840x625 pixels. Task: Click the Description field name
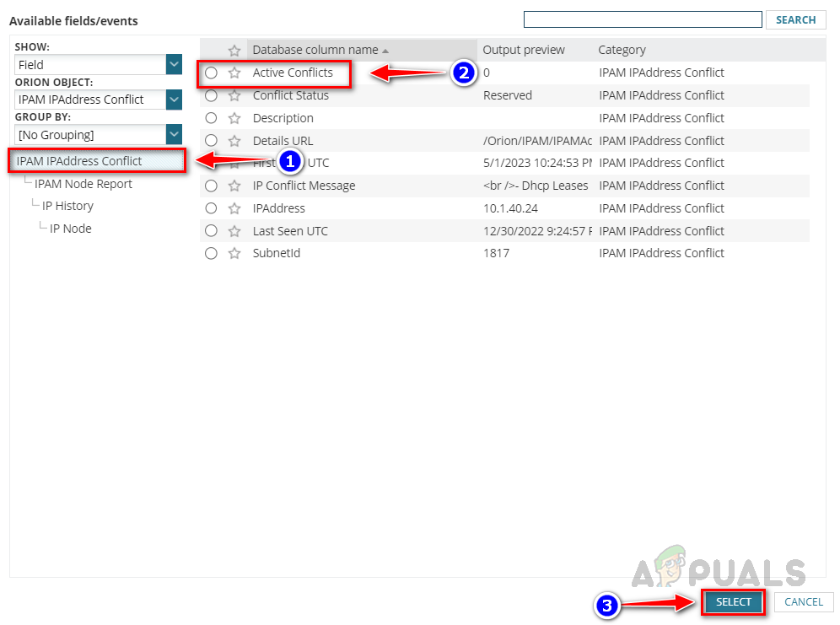[283, 118]
